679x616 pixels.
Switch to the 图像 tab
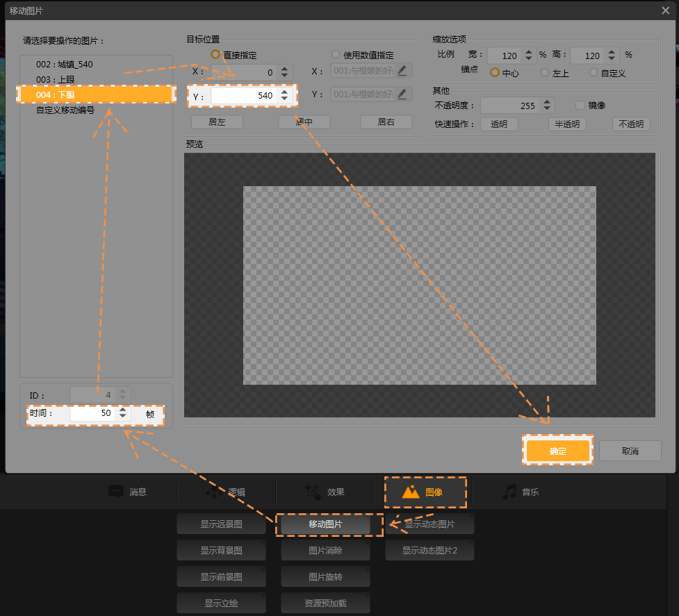click(425, 492)
